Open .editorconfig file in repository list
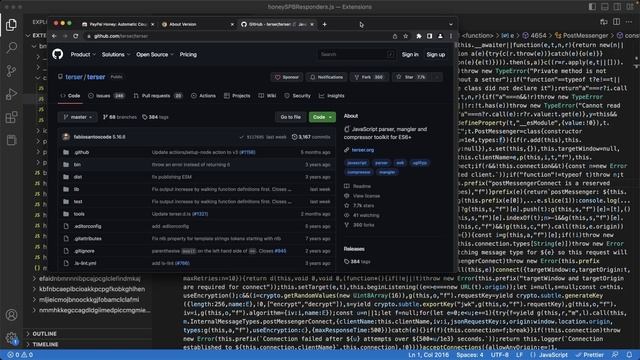This screenshot has width=640, height=360. (87, 226)
